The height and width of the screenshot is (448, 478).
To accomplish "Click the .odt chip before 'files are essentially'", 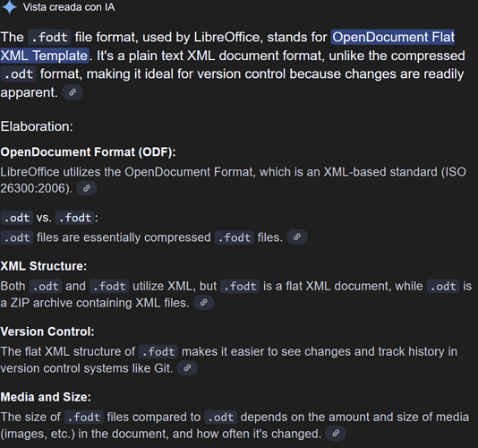I will click(x=17, y=237).
